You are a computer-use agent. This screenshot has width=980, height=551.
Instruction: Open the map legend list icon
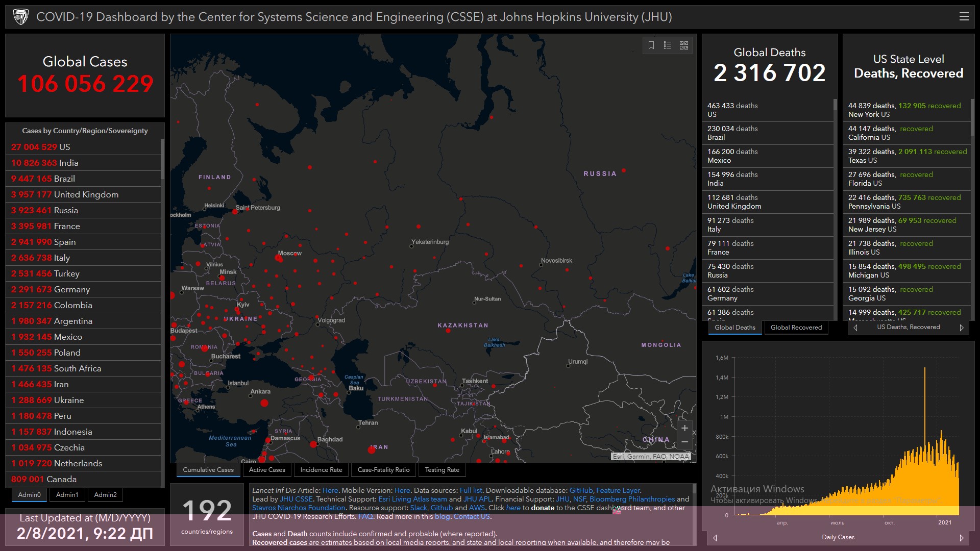[x=668, y=45]
